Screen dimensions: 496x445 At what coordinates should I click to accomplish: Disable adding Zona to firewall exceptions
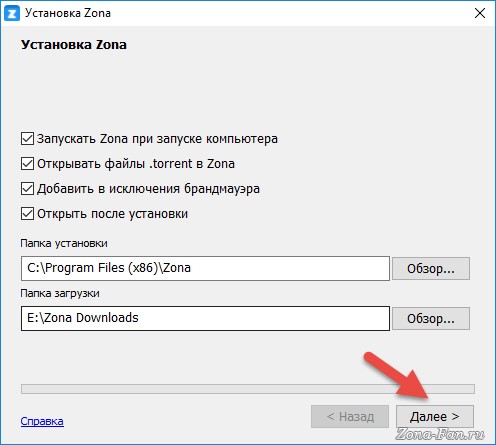pyautogui.click(x=27, y=189)
